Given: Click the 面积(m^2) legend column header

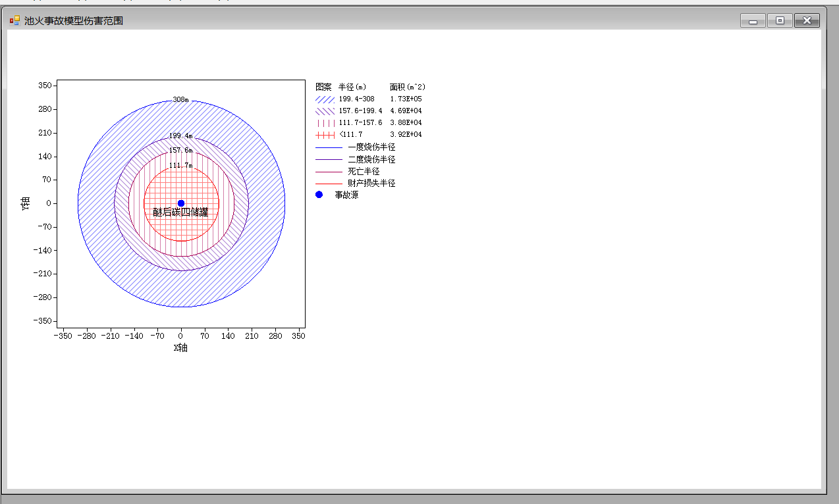Looking at the screenshot, I should click(x=408, y=87).
